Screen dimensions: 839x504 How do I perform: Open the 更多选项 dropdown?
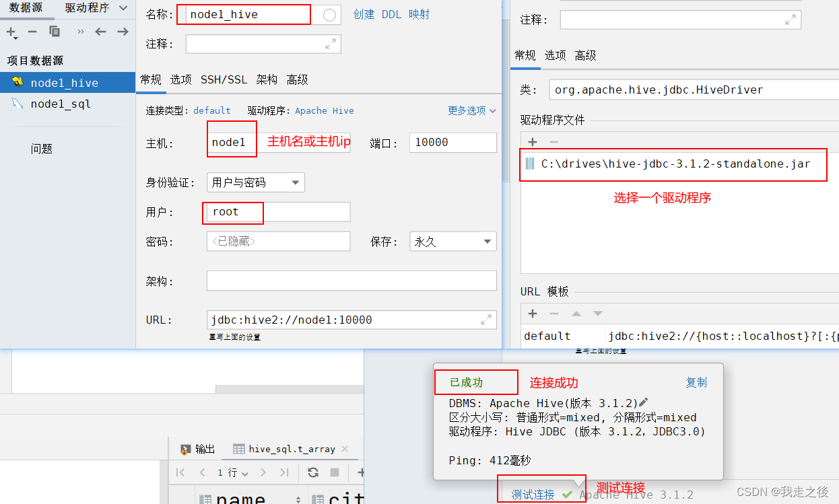(x=472, y=110)
